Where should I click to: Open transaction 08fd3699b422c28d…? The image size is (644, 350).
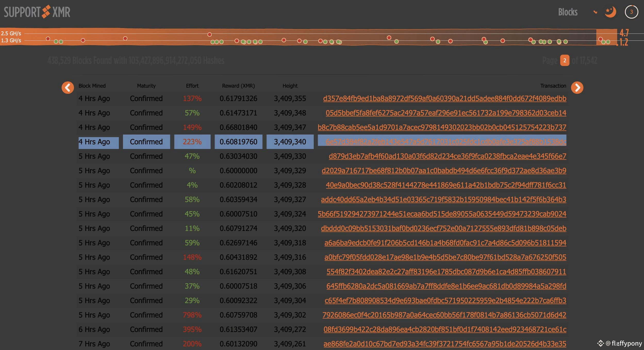point(445,329)
